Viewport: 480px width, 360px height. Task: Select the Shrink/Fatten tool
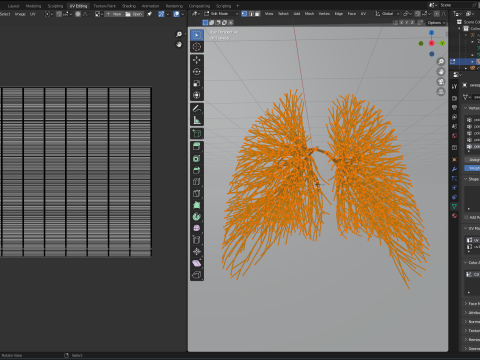[197, 252]
